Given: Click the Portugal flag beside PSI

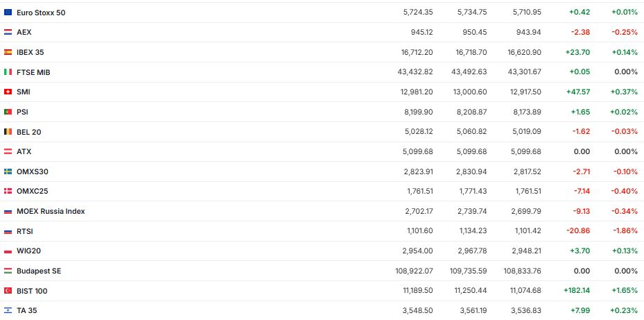Looking at the screenshot, I should point(8,112).
